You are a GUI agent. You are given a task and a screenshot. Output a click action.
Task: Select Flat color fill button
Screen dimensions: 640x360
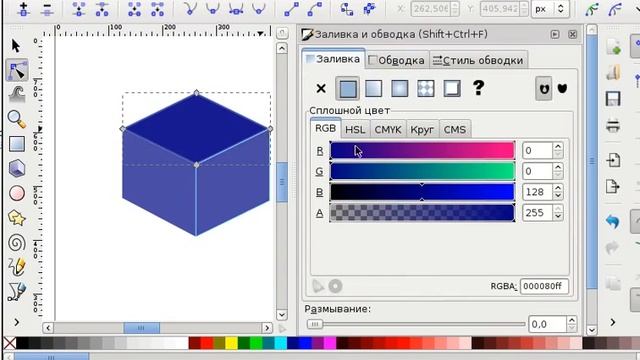point(348,88)
